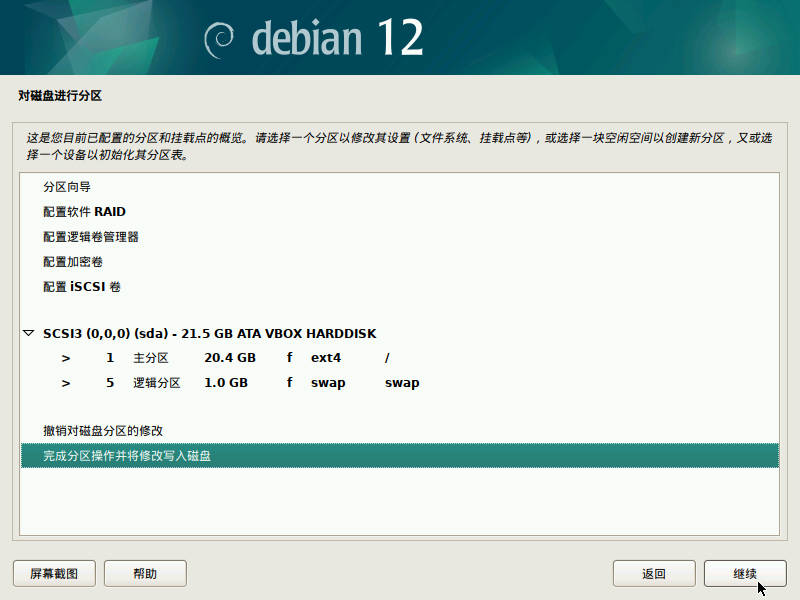Screen dimensions: 800x600
Task: Click the mount point '/' of partition 1
Action: (x=387, y=358)
